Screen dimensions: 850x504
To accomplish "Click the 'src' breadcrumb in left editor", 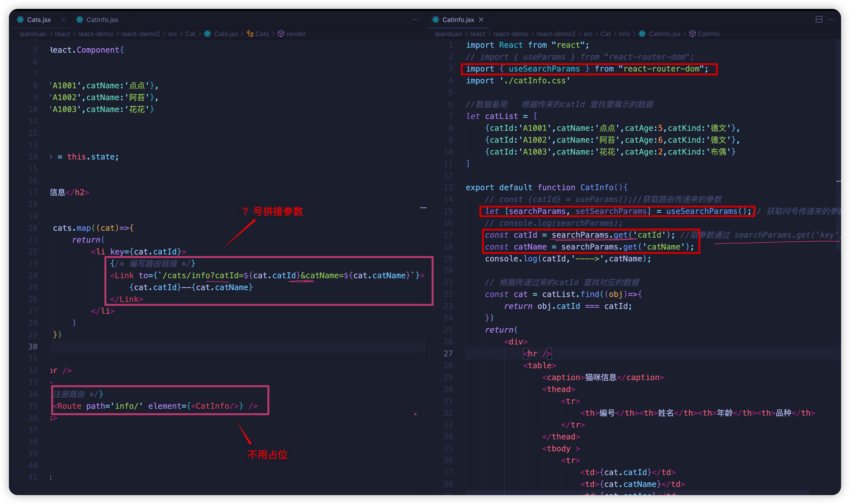I will 172,34.
